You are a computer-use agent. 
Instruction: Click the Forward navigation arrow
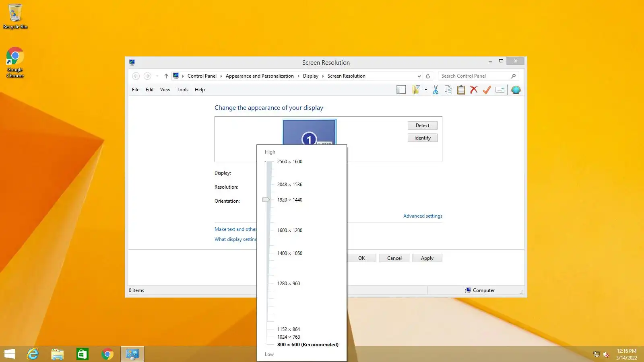coord(147,76)
